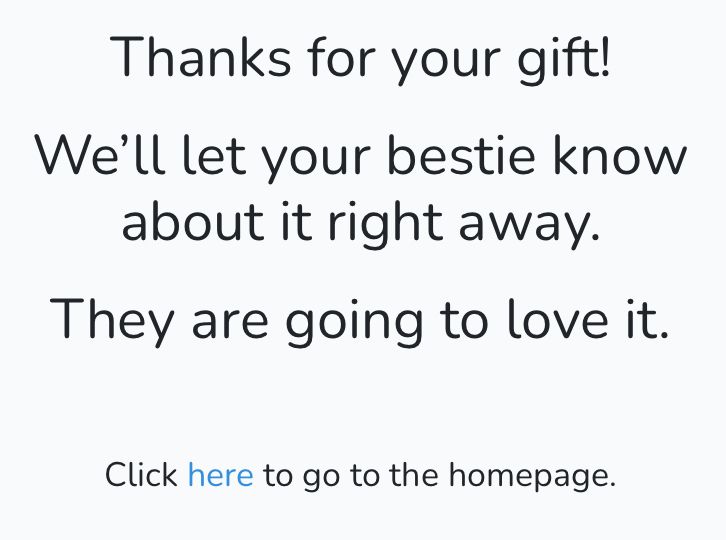Screen dimensions: 726x540
Task: Click the word 'about' in the message
Action: [x=193, y=221]
